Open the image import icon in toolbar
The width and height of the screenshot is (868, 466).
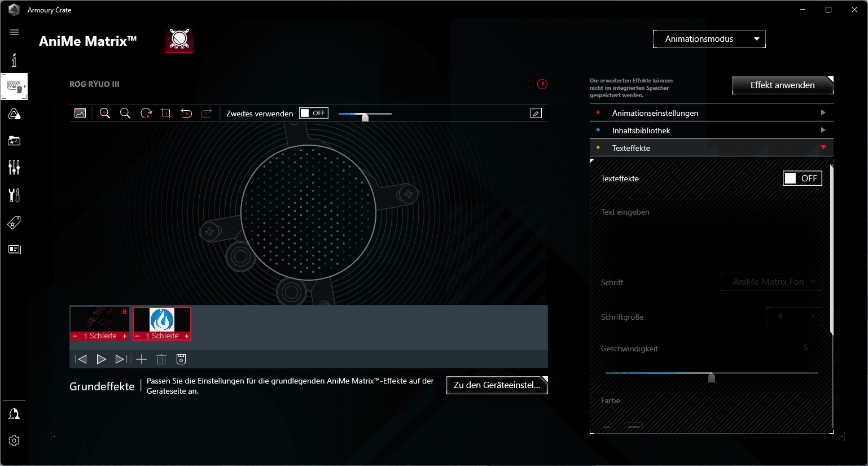point(80,113)
